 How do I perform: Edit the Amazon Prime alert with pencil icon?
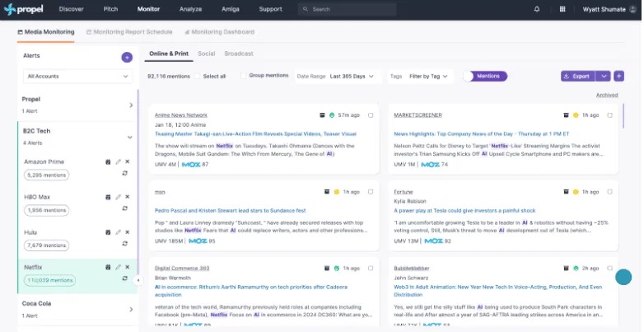tap(118, 162)
